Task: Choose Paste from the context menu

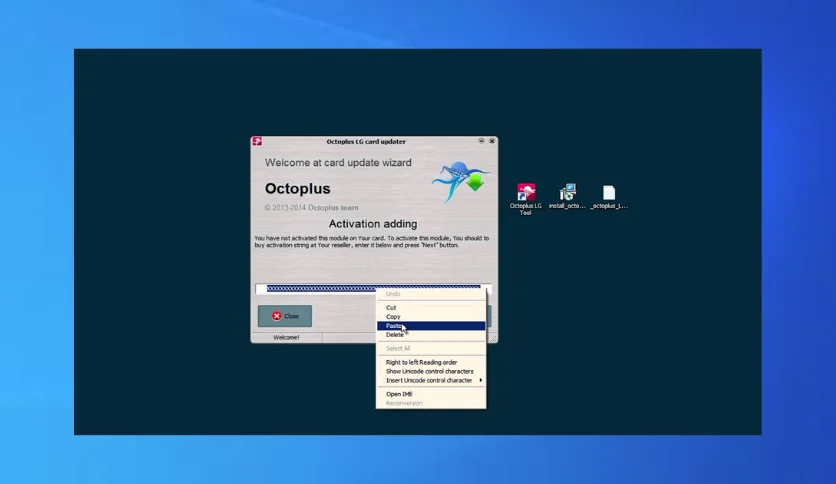Action: [431, 326]
